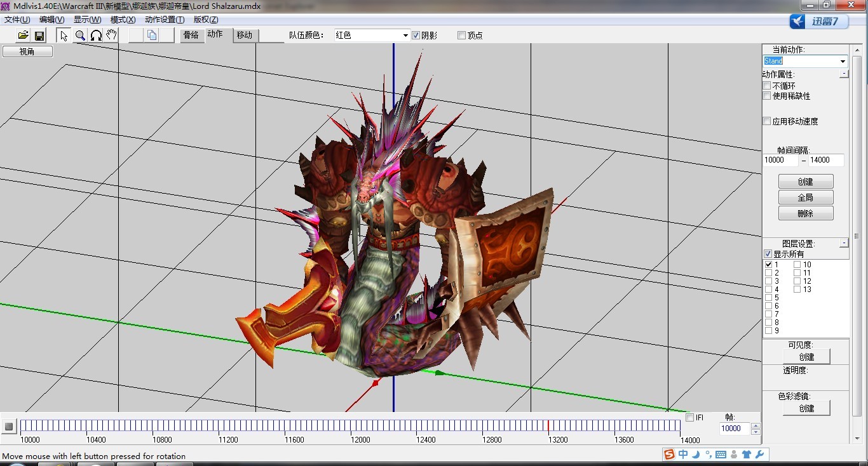Click 创建 under 色彩滤镜 color filter
This screenshot has height=466, width=868.
(x=806, y=408)
